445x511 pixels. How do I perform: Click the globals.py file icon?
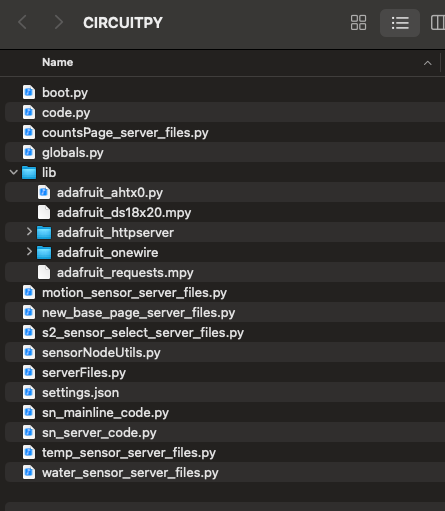click(29, 152)
